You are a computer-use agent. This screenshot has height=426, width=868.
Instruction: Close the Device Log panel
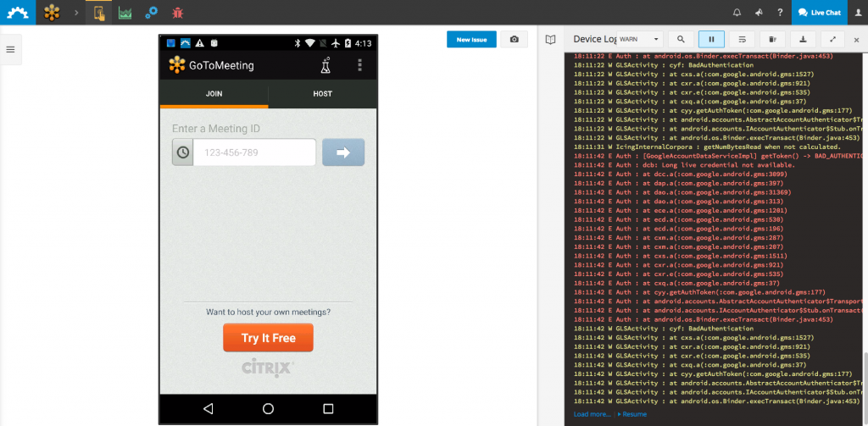[856, 40]
